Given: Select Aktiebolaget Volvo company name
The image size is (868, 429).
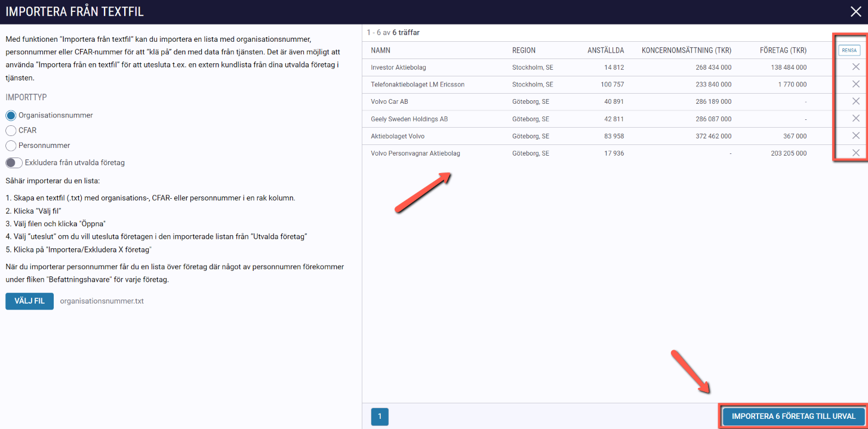Looking at the screenshot, I should 398,136.
